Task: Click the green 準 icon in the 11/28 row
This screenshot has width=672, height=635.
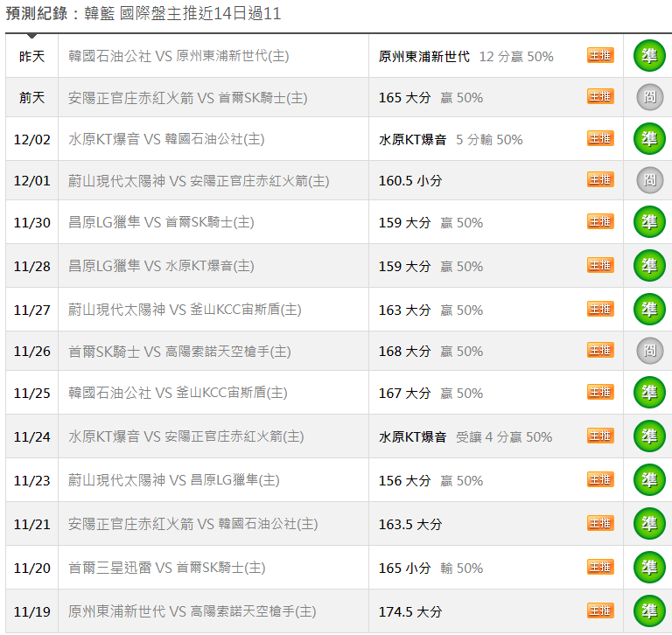Action: (649, 266)
